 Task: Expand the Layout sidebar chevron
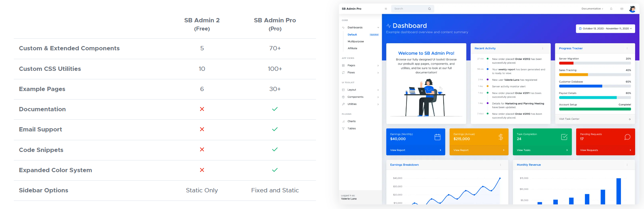tap(378, 90)
